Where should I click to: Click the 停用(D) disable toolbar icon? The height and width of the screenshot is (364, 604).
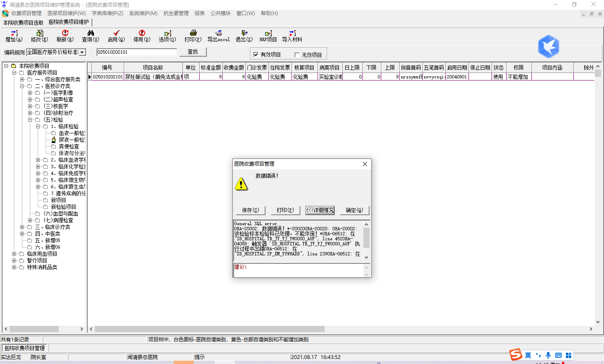pos(142,33)
